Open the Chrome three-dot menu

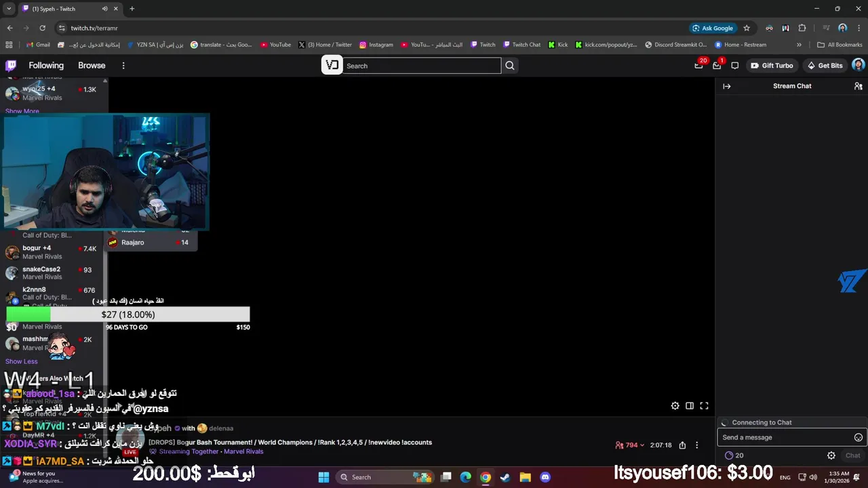tap(859, 28)
